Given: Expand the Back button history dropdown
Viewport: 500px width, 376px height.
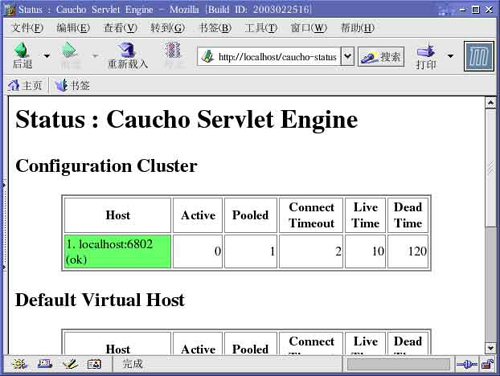Looking at the screenshot, I should click(47, 56).
